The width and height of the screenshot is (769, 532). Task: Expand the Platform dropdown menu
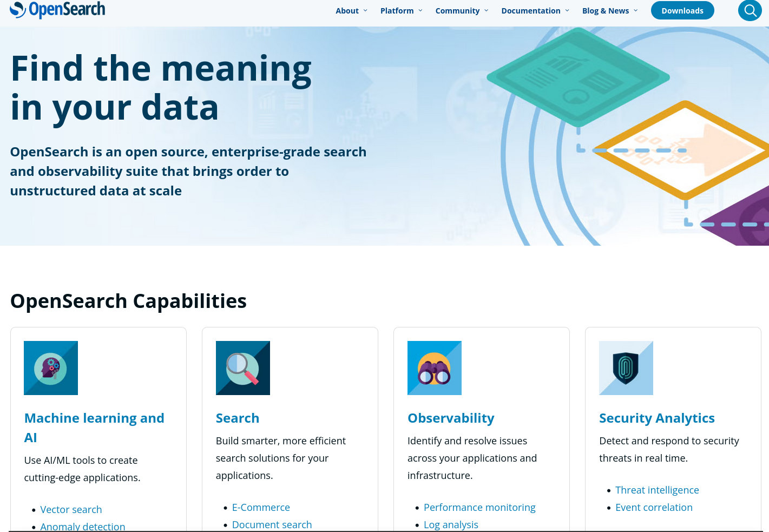[401, 11]
